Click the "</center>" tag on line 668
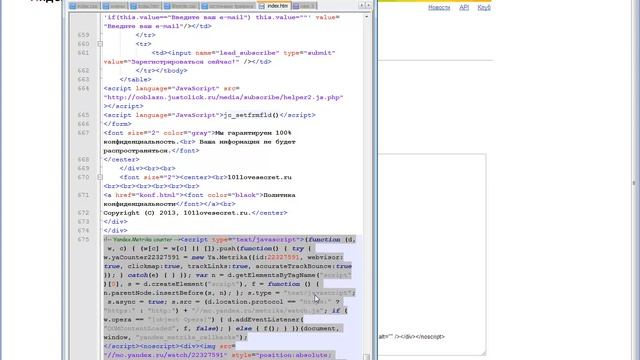640x360 pixels. (x=122, y=160)
